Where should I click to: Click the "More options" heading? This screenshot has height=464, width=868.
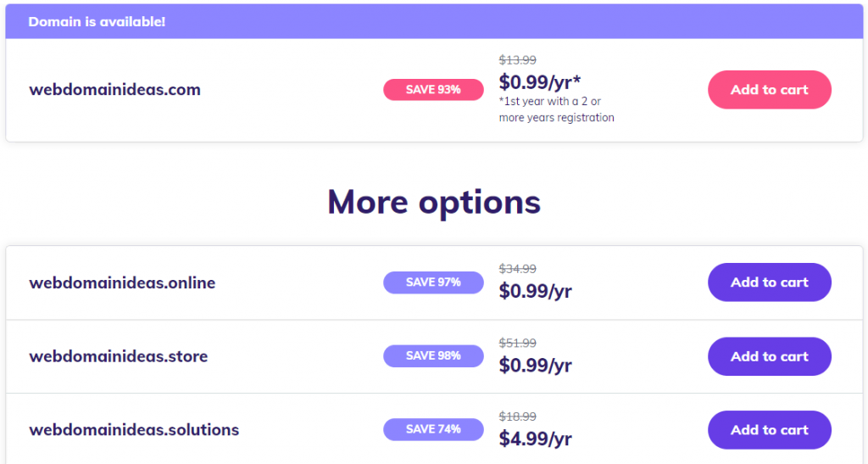pos(434,202)
